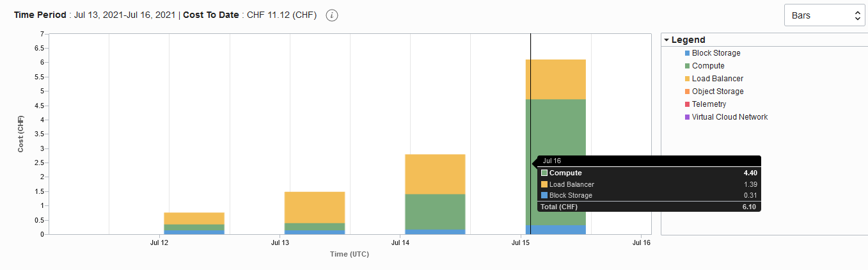Click Jul 14 green Compute bar segment
Viewport: 868px width, 270px height.
pos(435,212)
